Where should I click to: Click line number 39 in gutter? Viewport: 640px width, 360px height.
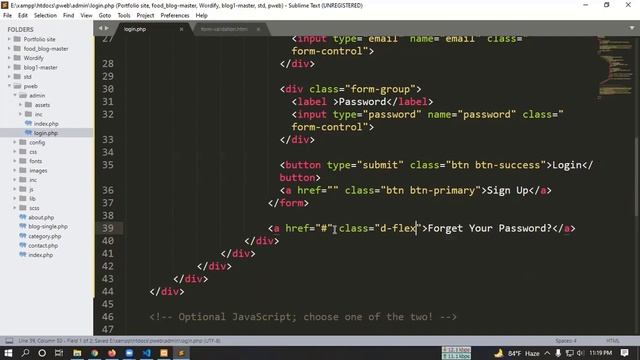click(108, 228)
